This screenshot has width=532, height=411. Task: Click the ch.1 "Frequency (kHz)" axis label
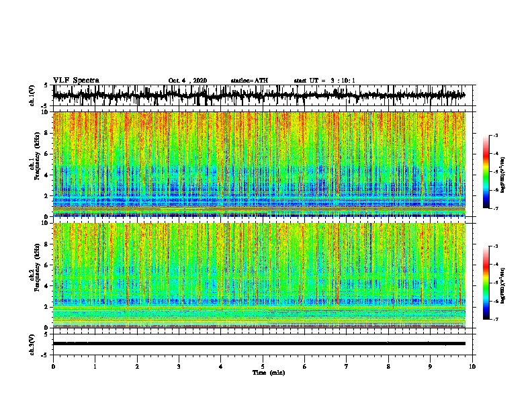(x=37, y=156)
